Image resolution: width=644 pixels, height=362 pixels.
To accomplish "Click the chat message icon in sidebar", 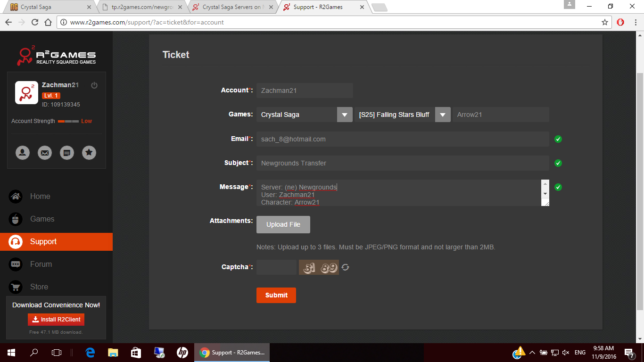I will pyautogui.click(x=67, y=153).
